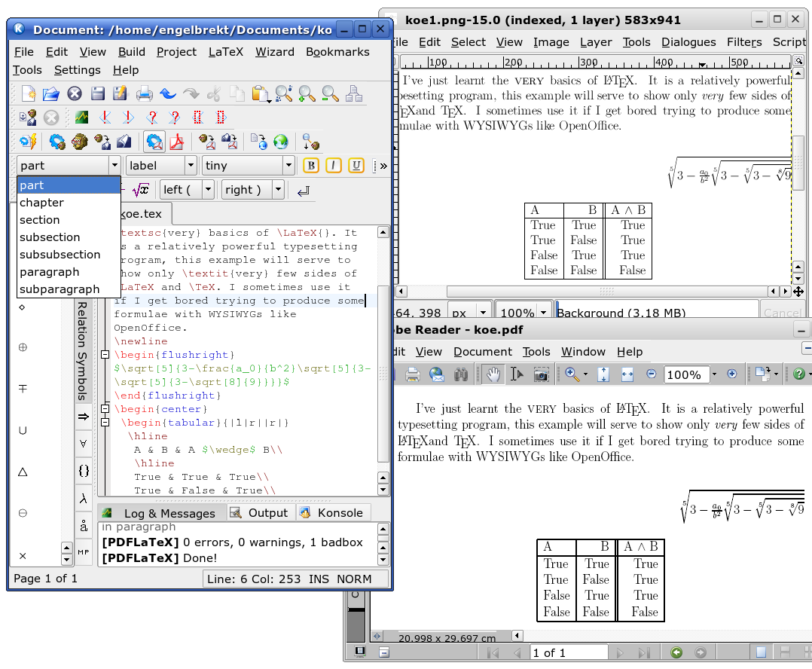Zoom out using the magnifier minus icon in Kile
The image size is (812, 669).
pyautogui.click(x=330, y=93)
